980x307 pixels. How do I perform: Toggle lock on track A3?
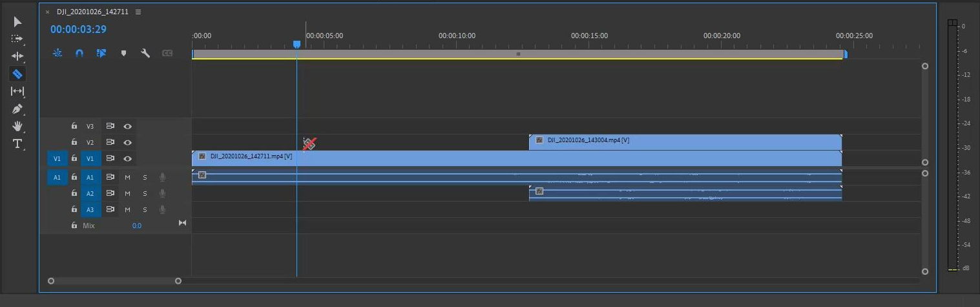(74, 209)
